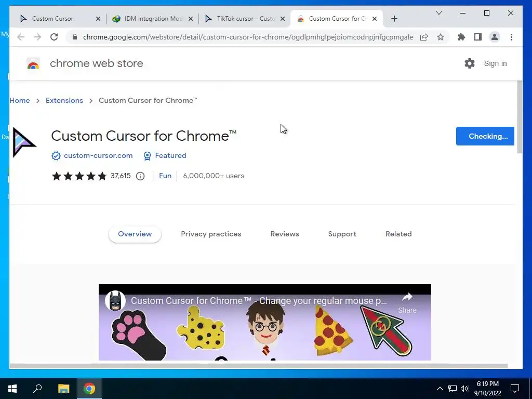Click the horizontal page scrollbar
Viewport: 532px width, 399px height.
pyautogui.click(x=258, y=366)
